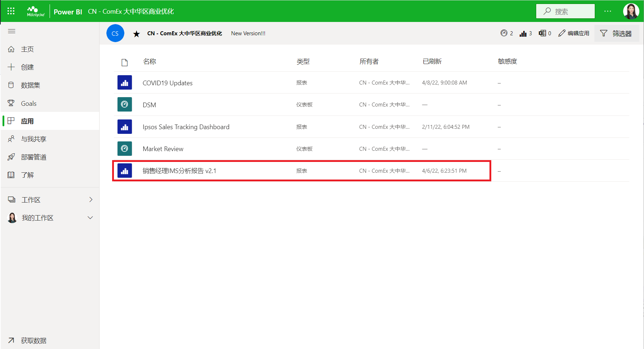This screenshot has height=349, width=644.
Task: Click the workbooks count icon showing 0
Action: [x=545, y=33]
